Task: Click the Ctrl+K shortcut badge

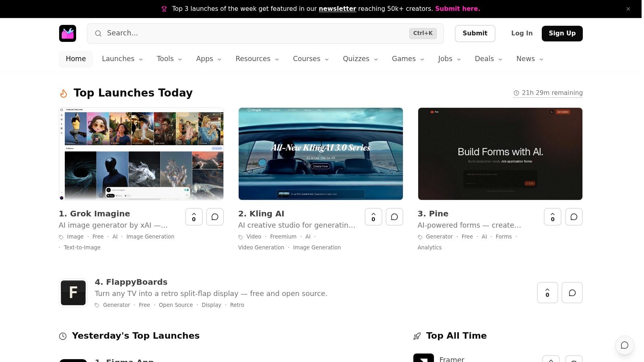Action: pyautogui.click(x=423, y=33)
